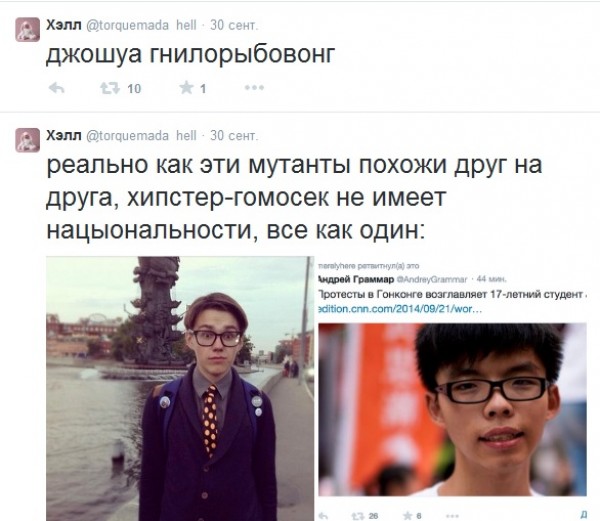Open first tweet's profile avatar
Viewport: 600px width, 521px height.
(28, 29)
